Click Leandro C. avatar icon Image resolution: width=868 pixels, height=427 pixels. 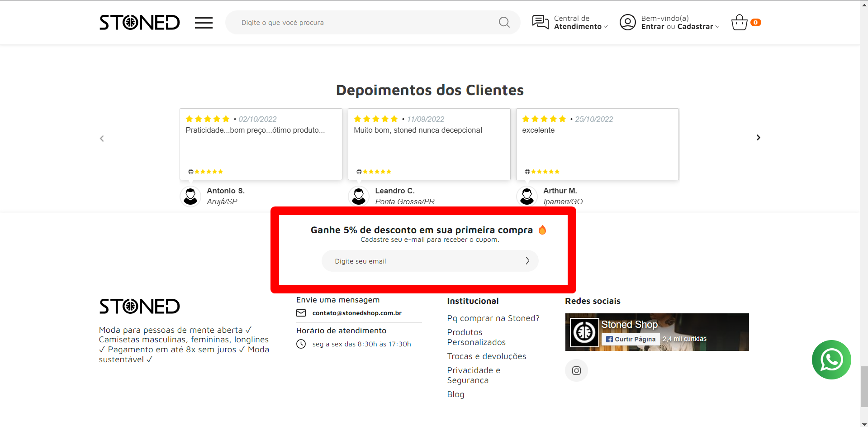(x=359, y=197)
